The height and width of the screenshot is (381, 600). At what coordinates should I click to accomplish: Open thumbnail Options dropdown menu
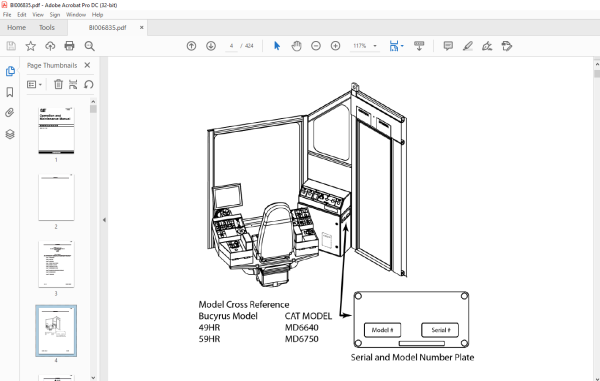click(34, 84)
